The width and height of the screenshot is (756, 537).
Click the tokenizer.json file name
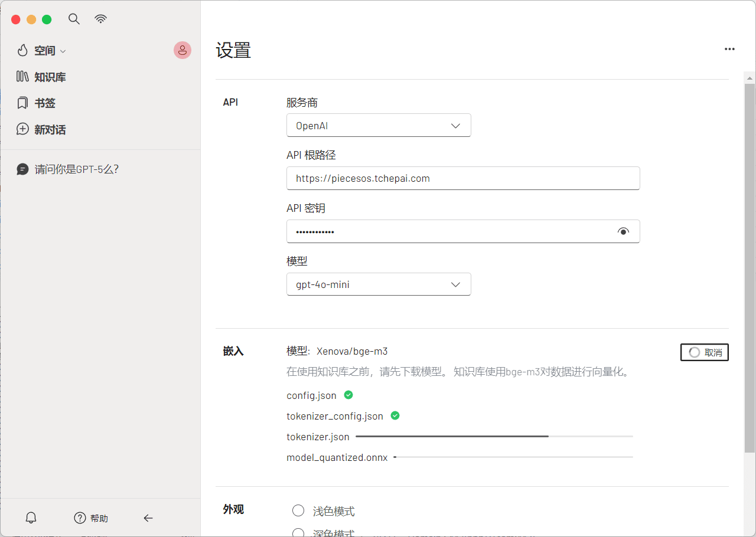[x=318, y=437]
